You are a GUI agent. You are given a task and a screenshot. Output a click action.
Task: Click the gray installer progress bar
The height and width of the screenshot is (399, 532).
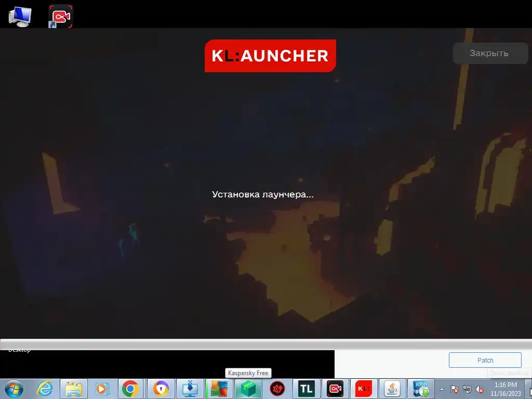pos(266,344)
